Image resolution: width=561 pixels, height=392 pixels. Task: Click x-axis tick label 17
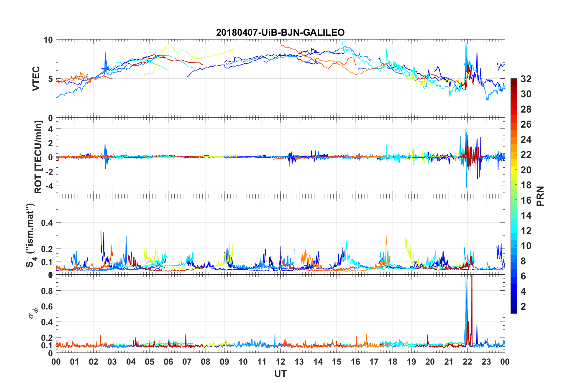click(x=374, y=362)
